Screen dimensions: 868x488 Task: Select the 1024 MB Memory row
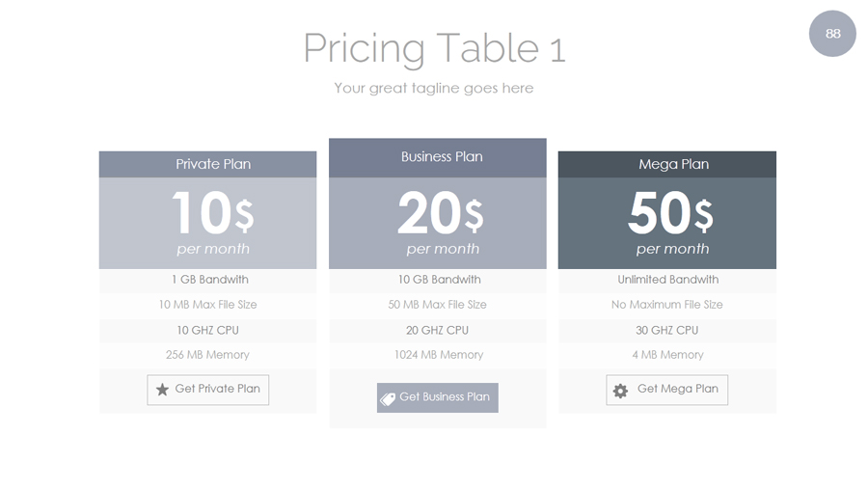coord(437,355)
